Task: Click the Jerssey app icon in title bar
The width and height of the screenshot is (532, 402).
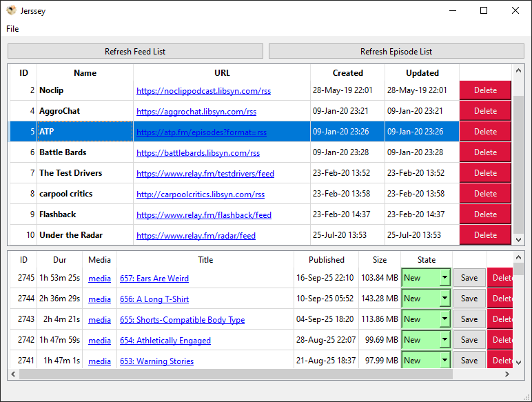Action: click(11, 11)
